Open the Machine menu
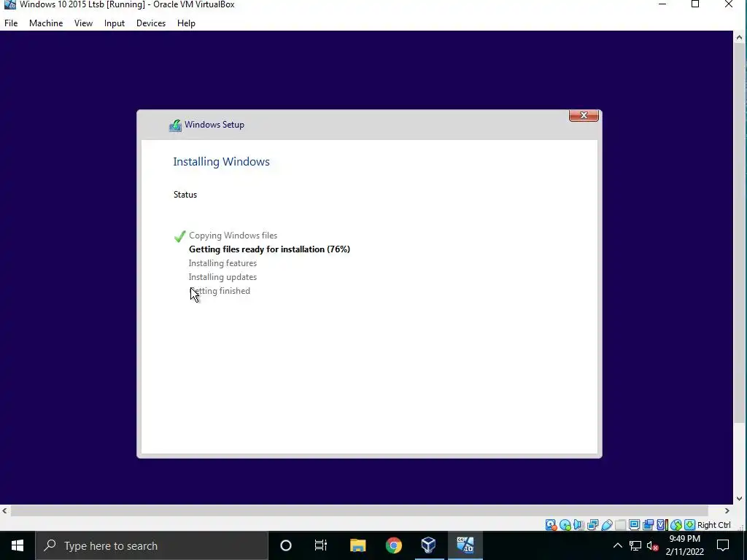This screenshot has width=747, height=560. coord(46,23)
